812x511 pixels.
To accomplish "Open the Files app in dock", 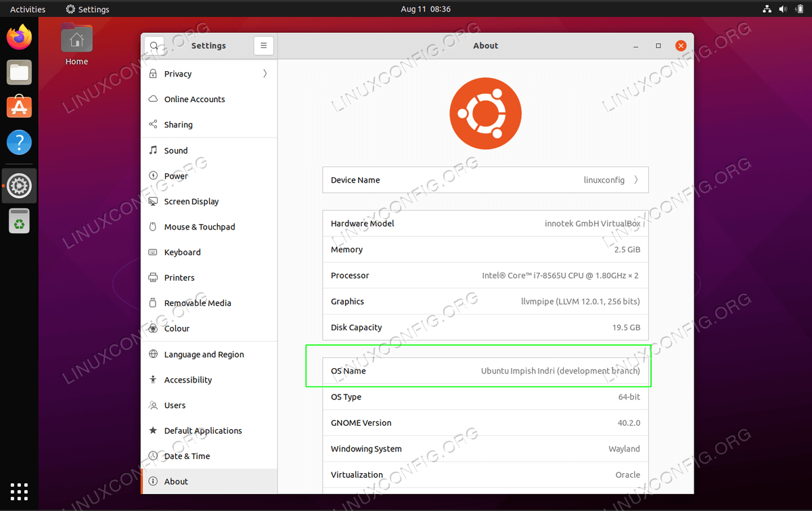I will (20, 72).
